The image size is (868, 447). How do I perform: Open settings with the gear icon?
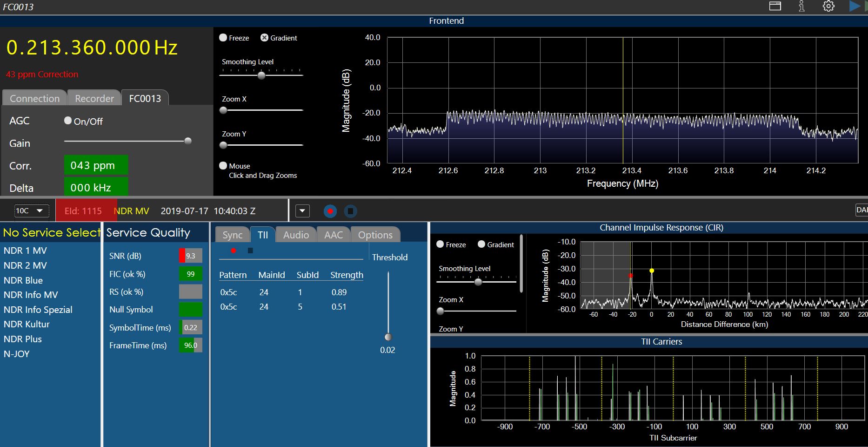tap(828, 7)
